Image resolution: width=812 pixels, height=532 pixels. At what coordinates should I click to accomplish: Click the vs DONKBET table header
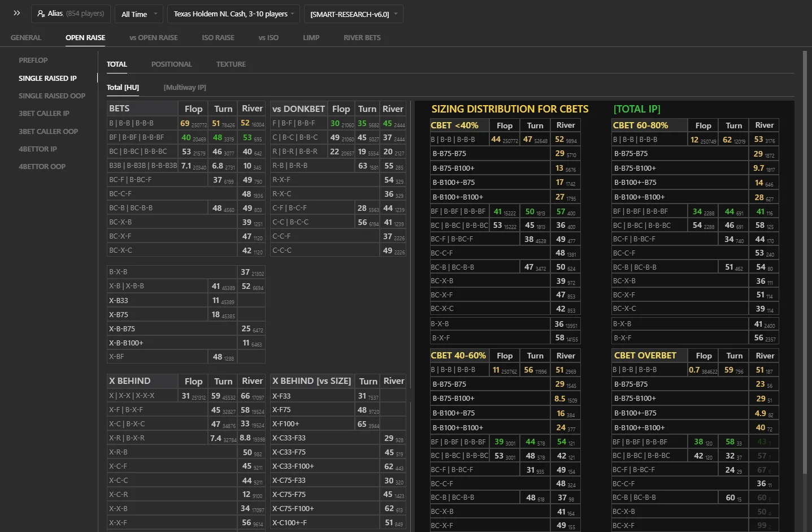pos(298,109)
